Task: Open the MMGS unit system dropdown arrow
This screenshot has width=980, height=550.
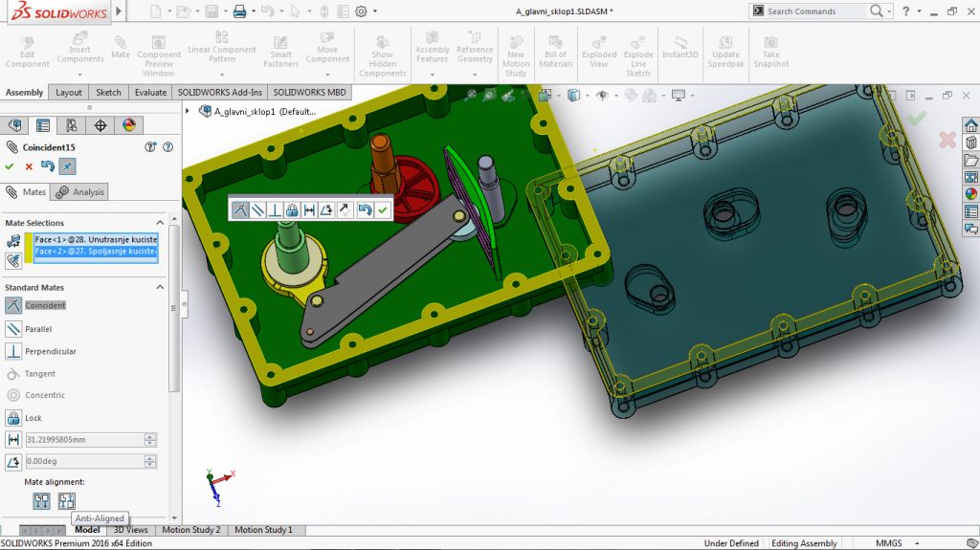Action: coord(917,543)
